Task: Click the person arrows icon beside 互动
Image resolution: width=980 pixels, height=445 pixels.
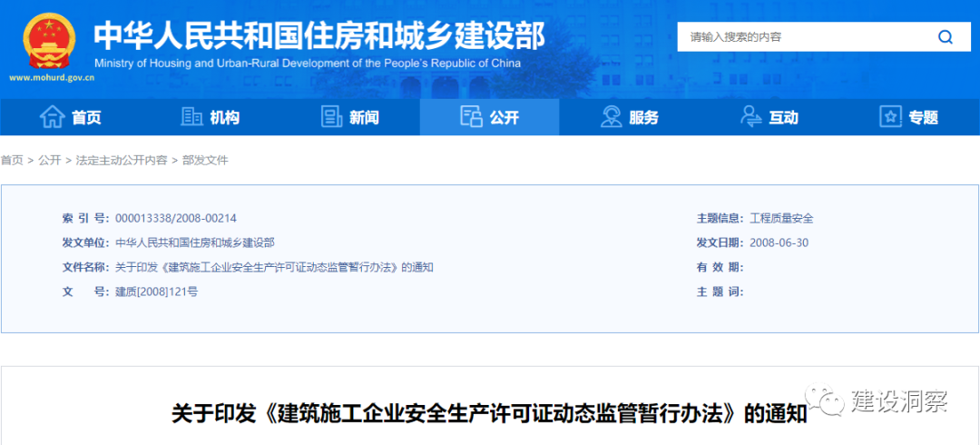Action: (750, 116)
